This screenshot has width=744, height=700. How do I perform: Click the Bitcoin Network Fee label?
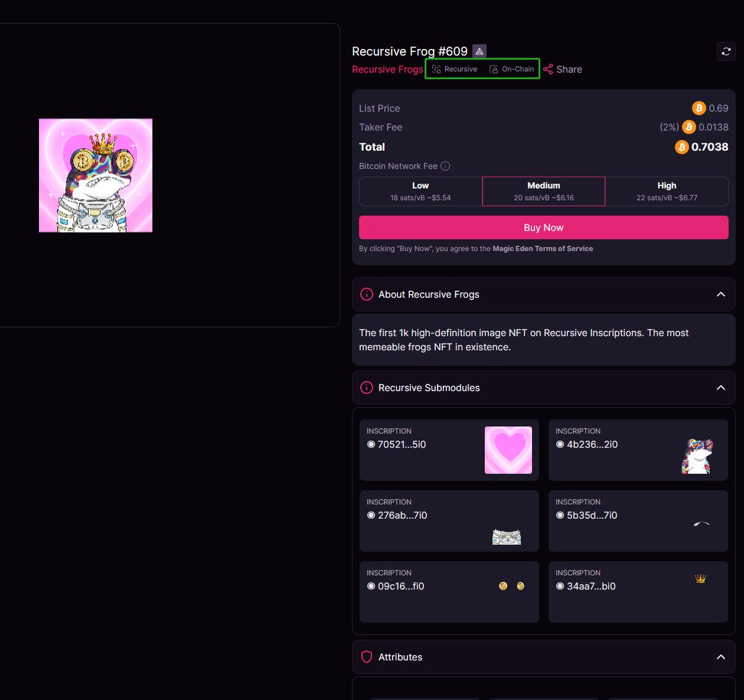tap(398, 166)
